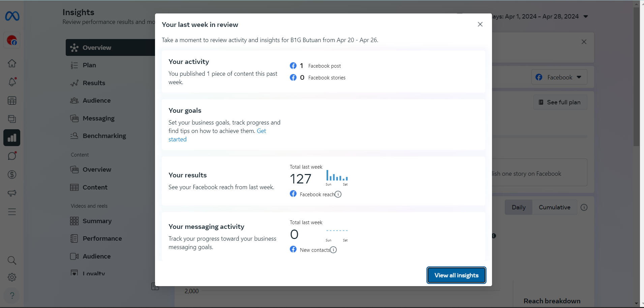Open the Facebook platform dropdown

[x=559, y=77]
